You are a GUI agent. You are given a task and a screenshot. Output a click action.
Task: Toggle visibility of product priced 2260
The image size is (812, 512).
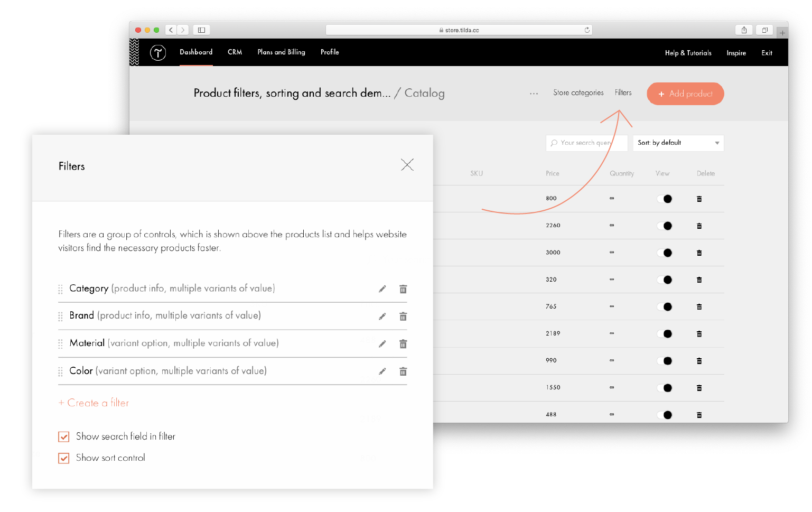point(665,226)
